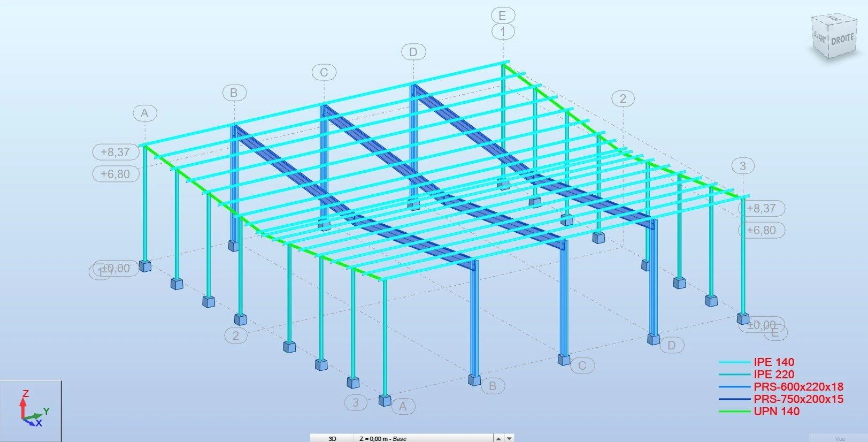
Task: Click the +6,80 level marker on the right
Action: click(x=762, y=230)
